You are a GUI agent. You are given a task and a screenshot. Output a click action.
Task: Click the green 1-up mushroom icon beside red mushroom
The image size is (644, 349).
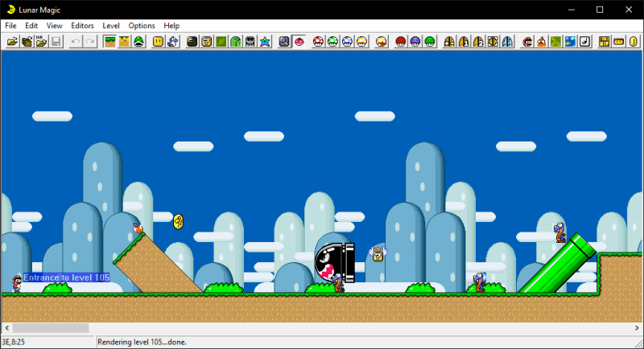pyautogui.click(x=332, y=42)
